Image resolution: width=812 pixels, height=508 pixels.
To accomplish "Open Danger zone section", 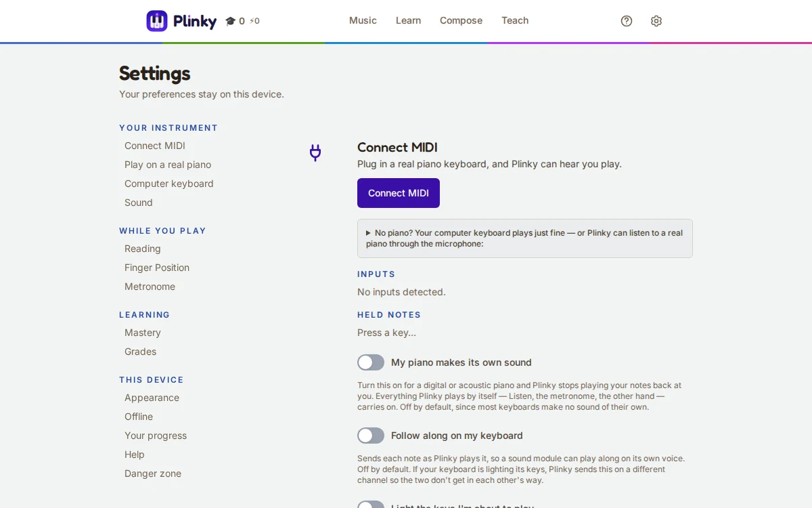I will point(153,473).
